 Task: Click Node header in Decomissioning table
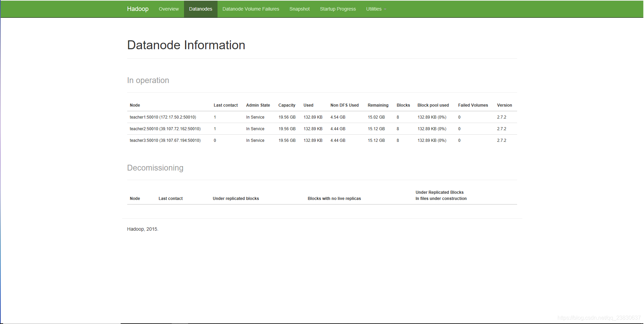[x=135, y=199]
